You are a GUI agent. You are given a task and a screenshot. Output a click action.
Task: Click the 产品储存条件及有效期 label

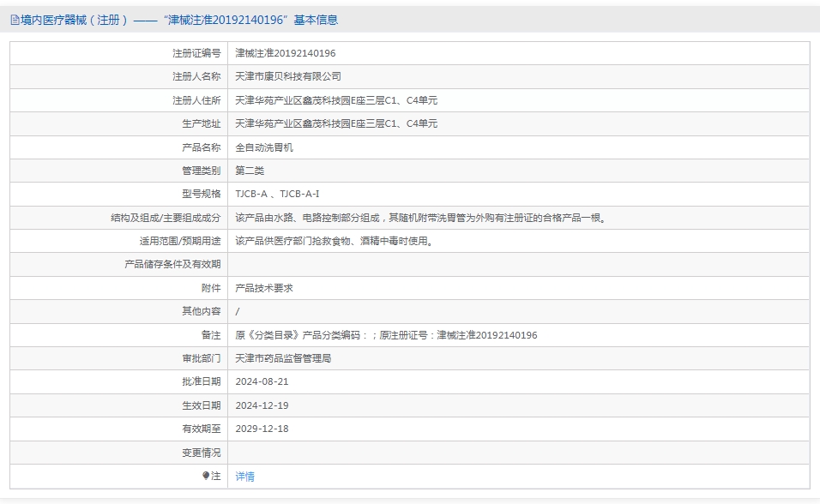(x=172, y=264)
